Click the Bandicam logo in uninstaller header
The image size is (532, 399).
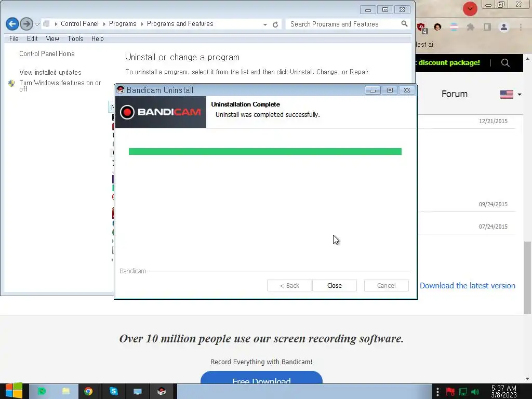(x=161, y=112)
